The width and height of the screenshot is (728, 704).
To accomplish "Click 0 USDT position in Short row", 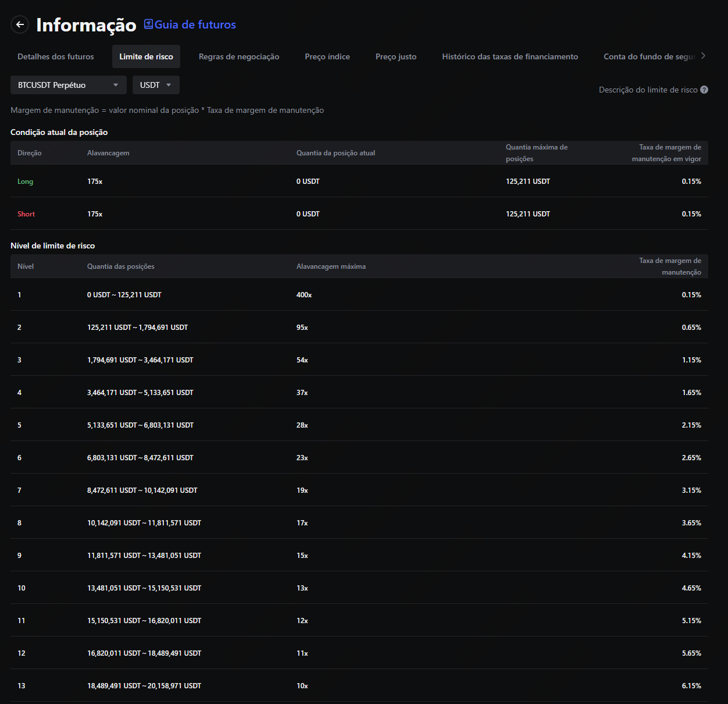I will (308, 214).
